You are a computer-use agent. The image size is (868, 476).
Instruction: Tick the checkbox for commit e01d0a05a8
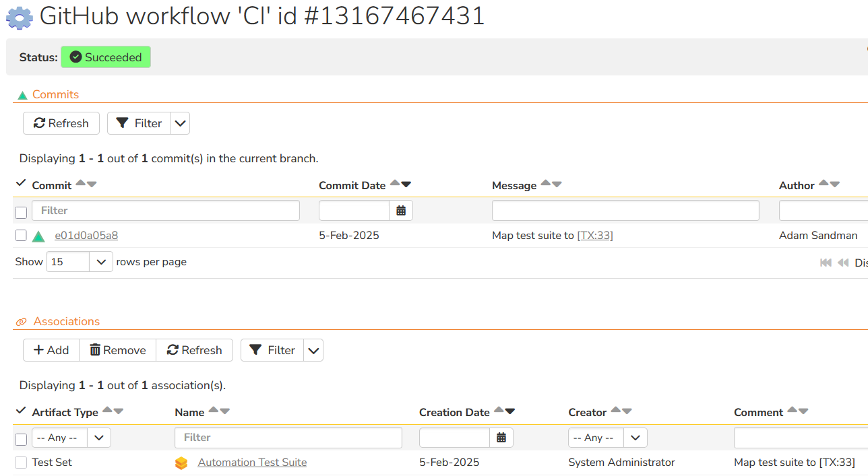(21, 236)
